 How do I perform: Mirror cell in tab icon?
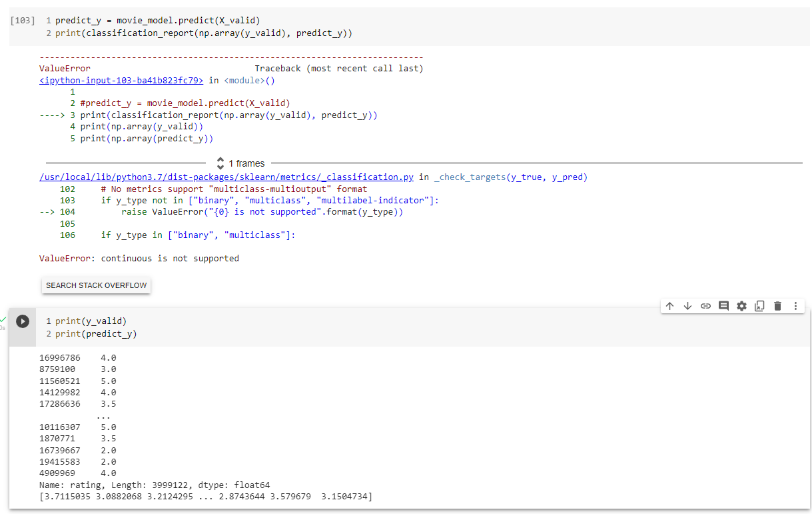759,306
